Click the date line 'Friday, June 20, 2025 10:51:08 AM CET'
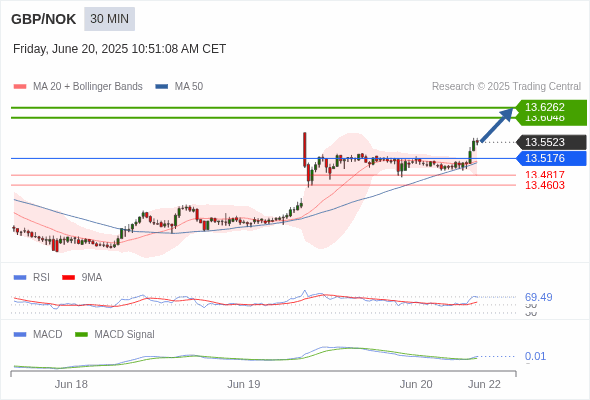Image resolution: width=590 pixels, height=400 pixels. [x=119, y=49]
